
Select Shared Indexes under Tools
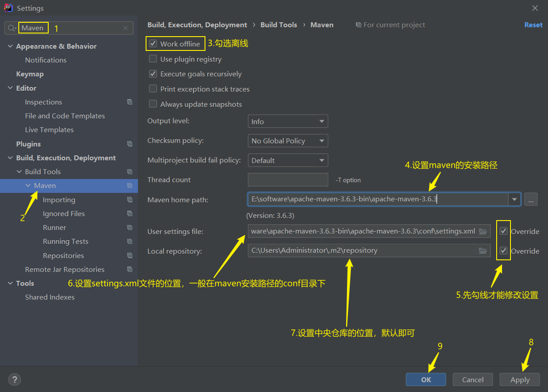pos(50,297)
